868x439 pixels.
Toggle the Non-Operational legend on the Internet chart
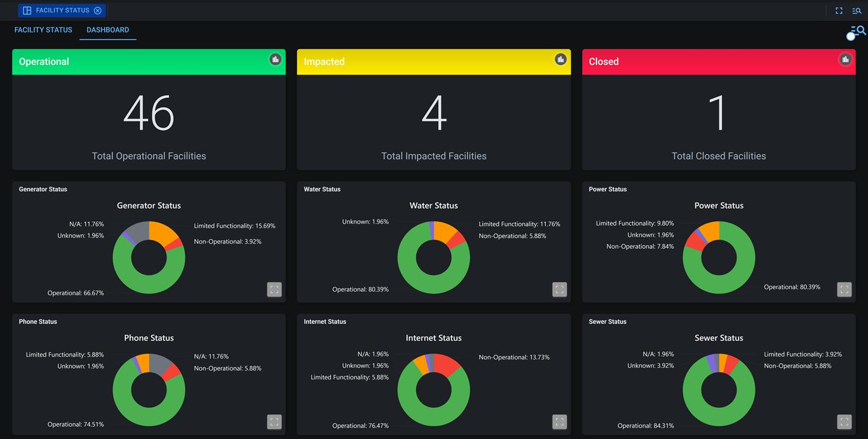pos(514,357)
